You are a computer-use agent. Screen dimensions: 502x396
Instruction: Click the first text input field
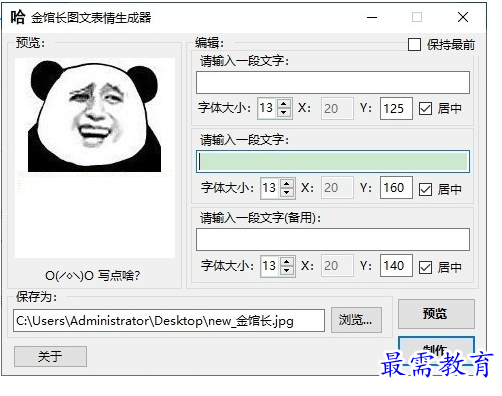(333, 82)
